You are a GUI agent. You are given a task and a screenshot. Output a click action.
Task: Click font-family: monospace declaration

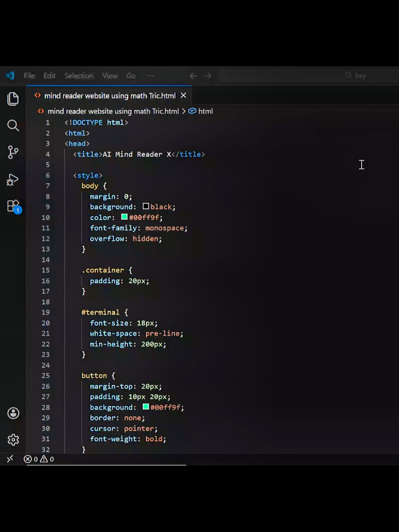pos(138,228)
